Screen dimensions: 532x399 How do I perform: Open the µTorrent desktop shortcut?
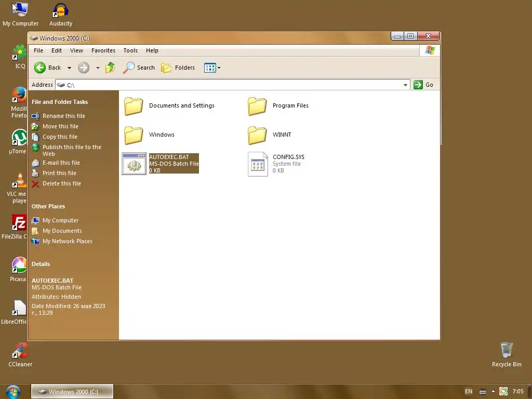(18, 141)
